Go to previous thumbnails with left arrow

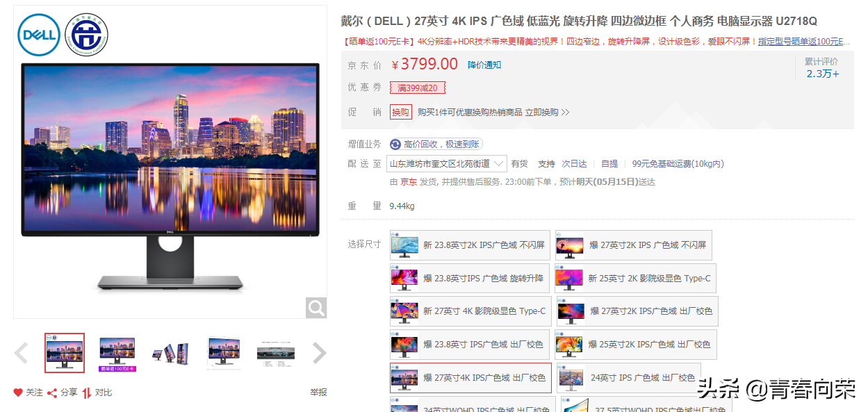coord(21,353)
